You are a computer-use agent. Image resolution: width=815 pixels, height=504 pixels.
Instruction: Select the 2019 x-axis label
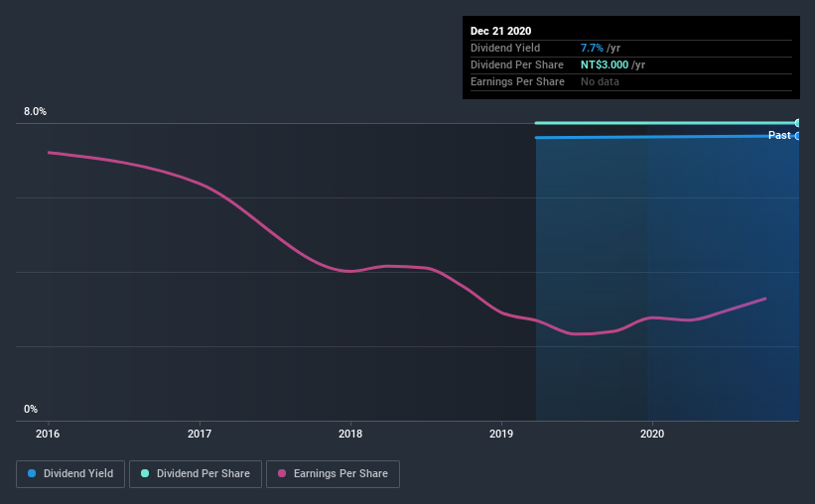tap(501, 434)
